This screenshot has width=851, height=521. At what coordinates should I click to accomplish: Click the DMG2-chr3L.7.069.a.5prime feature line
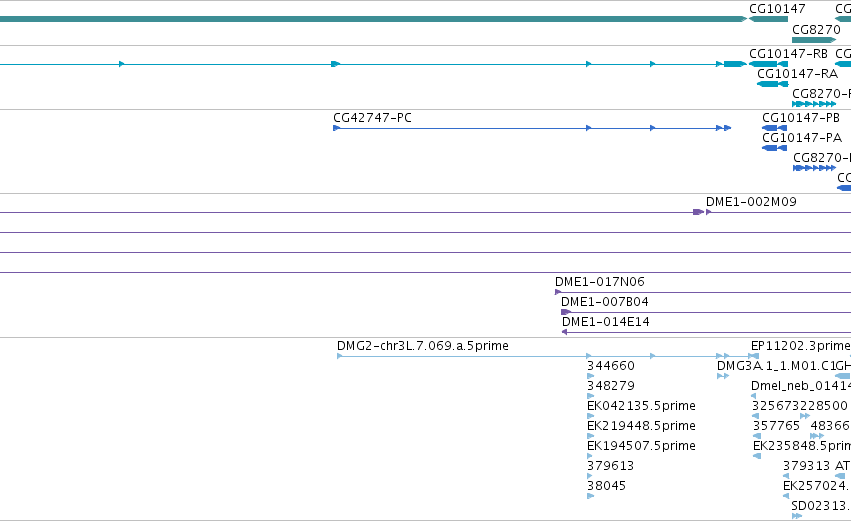click(547, 356)
